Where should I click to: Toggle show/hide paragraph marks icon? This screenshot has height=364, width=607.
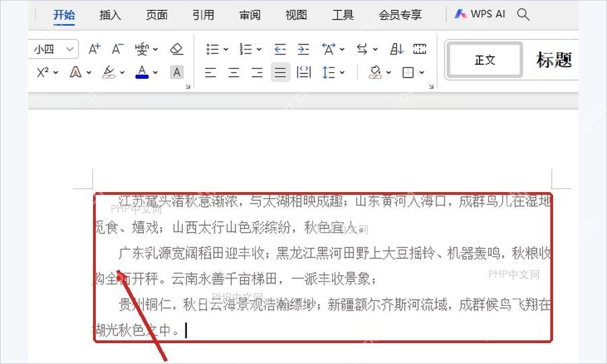pos(420,49)
